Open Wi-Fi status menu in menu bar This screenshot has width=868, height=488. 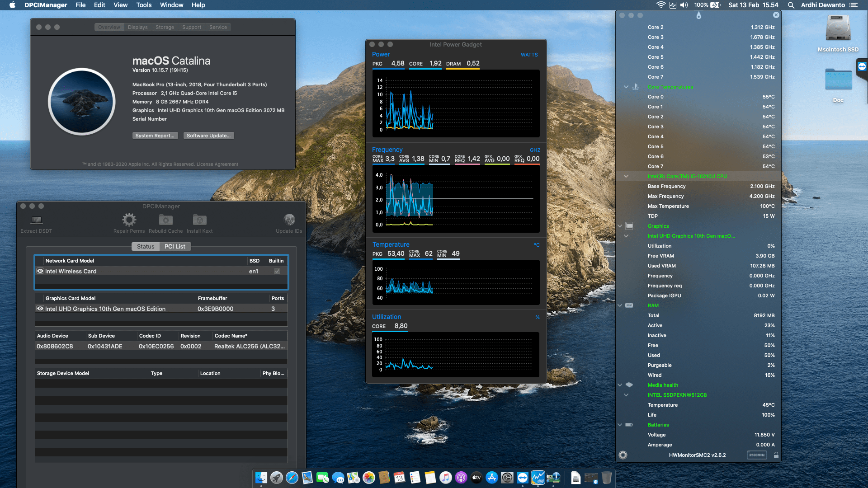[x=661, y=5]
